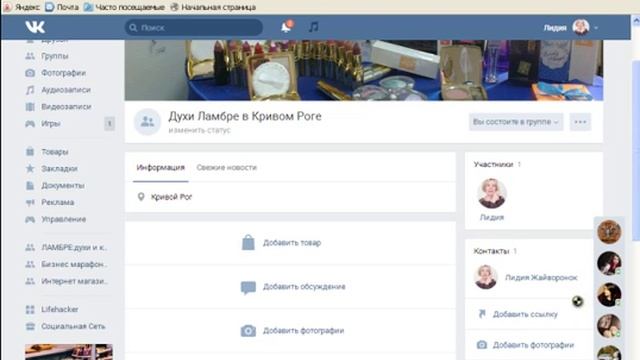Open the music note player icon

[x=313, y=27]
